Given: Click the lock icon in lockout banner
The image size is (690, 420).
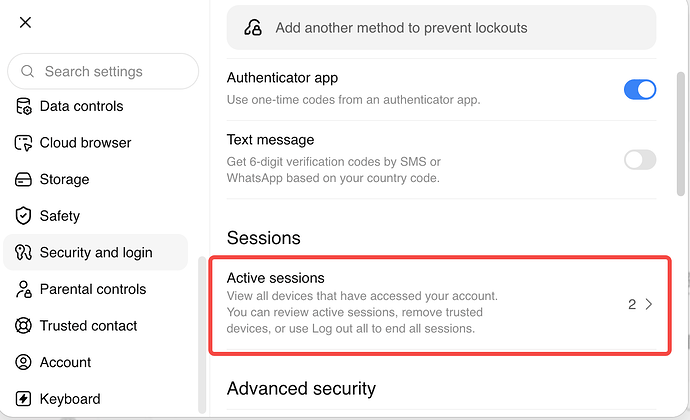Looking at the screenshot, I should (x=253, y=28).
